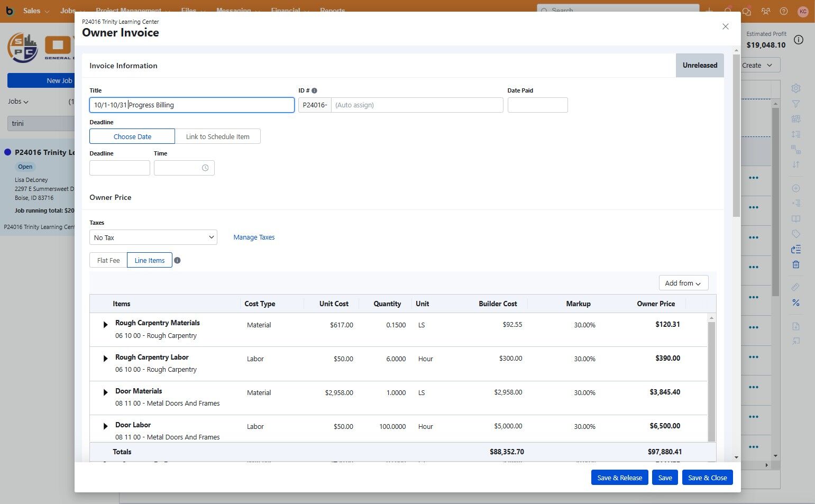Click the clock icon in Time field

(205, 168)
